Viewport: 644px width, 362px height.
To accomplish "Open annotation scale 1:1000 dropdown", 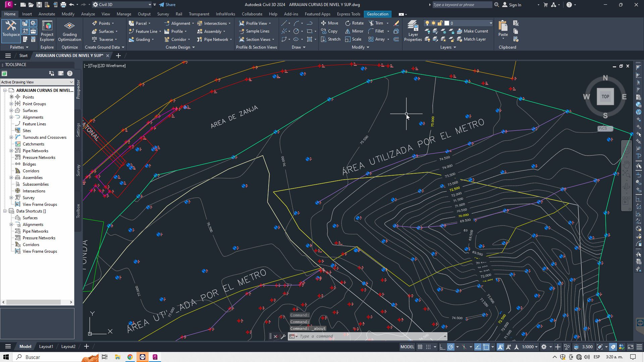I will pos(530,347).
